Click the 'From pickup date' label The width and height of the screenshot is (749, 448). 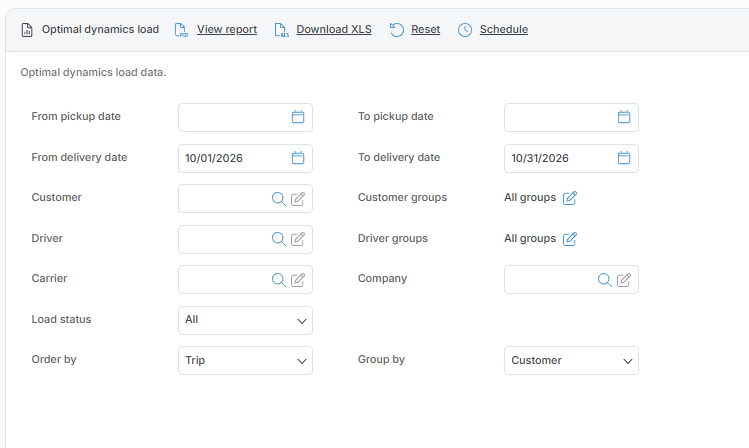[76, 117]
